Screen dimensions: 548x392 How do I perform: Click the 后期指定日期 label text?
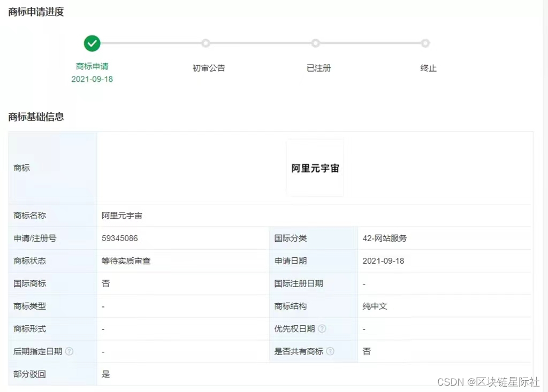coord(38,351)
